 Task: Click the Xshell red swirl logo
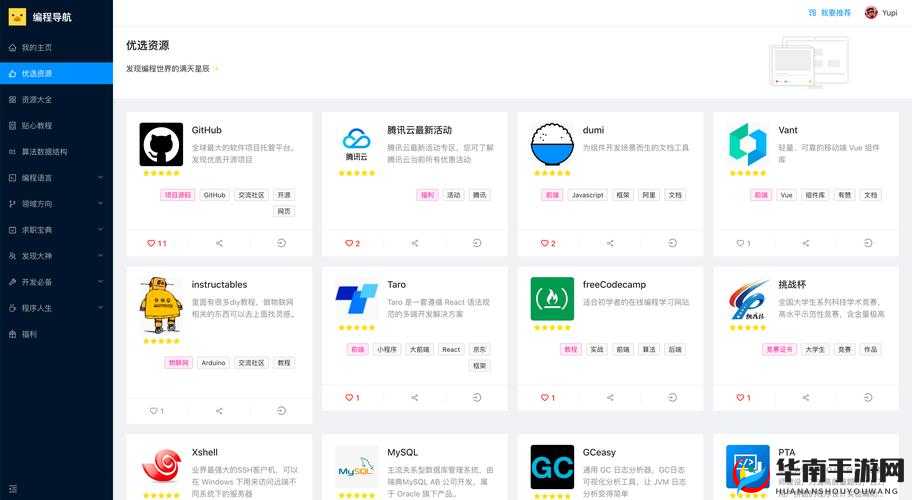tap(161, 466)
